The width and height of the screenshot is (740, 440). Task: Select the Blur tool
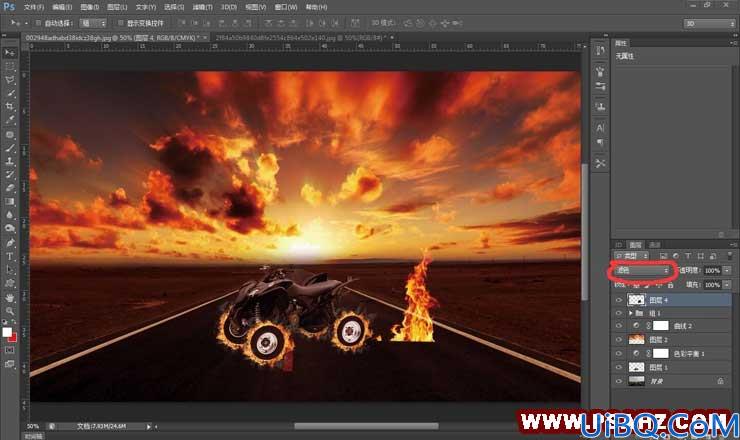pos(9,214)
